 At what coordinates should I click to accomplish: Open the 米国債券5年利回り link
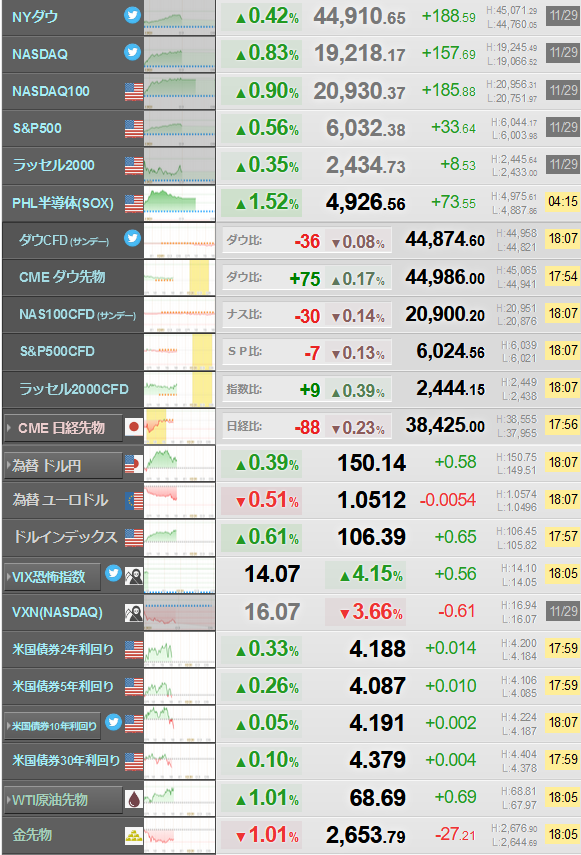click(63, 687)
